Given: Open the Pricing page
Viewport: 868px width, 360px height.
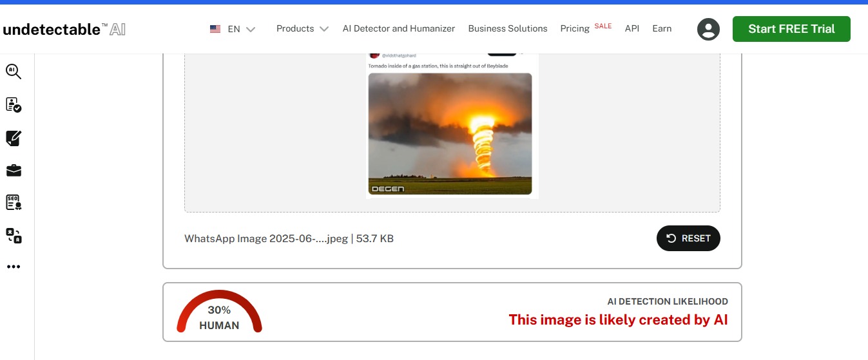Looking at the screenshot, I should (x=575, y=29).
